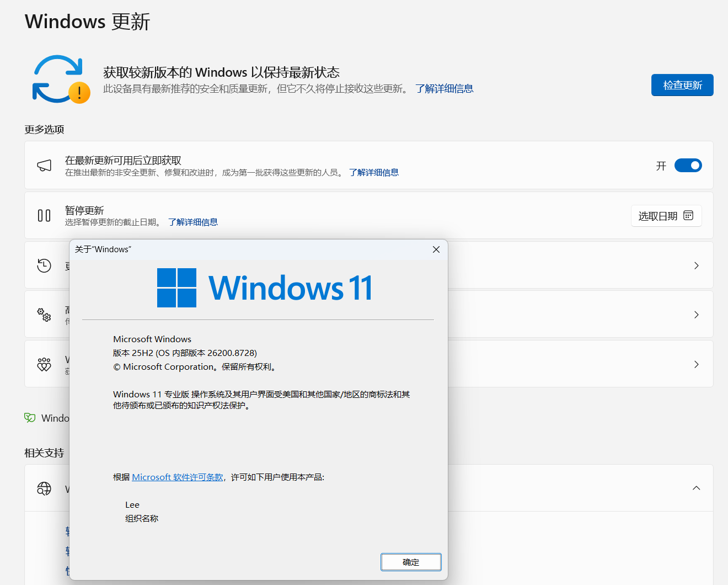
Task: Click the 暂停更新 row title
Action: tap(84, 210)
